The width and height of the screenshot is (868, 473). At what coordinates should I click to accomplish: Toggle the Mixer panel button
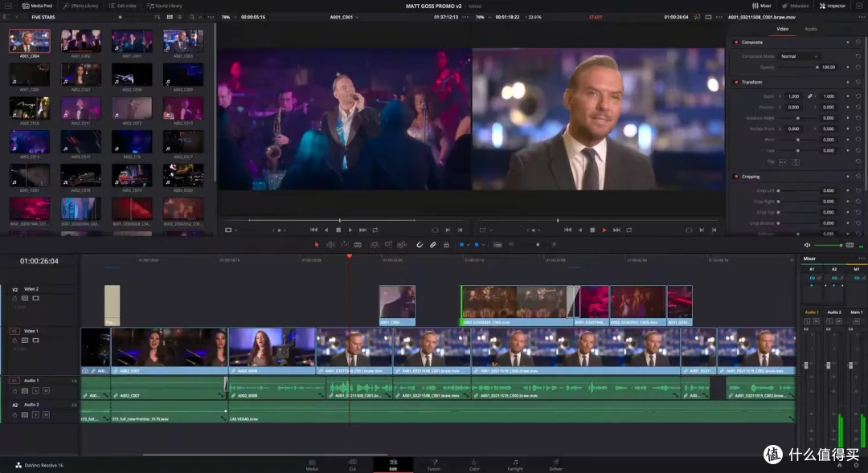pyautogui.click(x=762, y=6)
